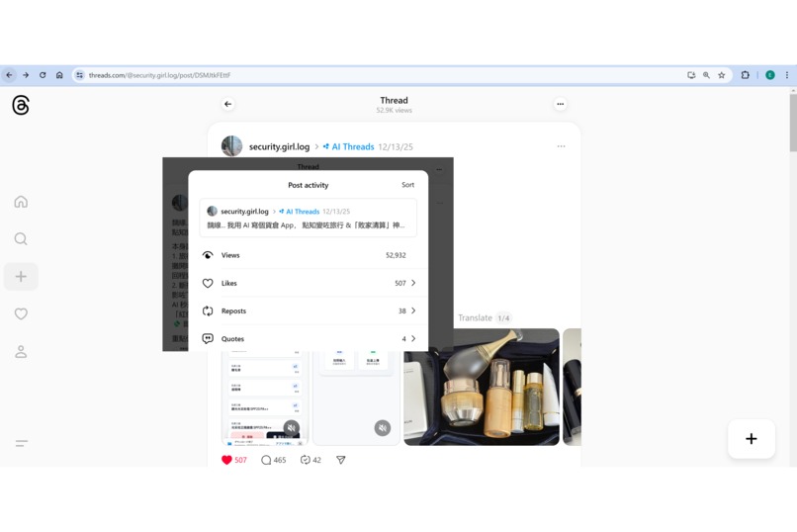Click the 52,932 views count
Screen dimensions: 797x532
[x=396, y=255]
